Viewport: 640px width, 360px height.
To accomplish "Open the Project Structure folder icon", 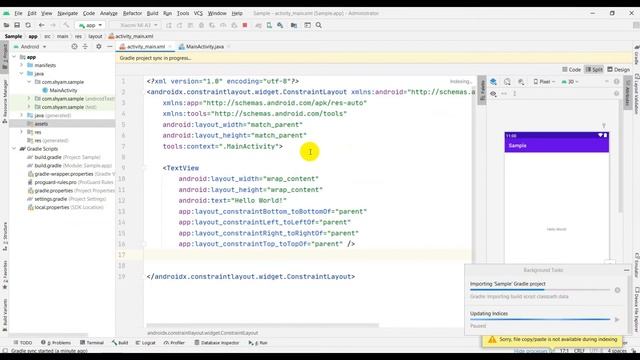I will [x=294, y=25].
